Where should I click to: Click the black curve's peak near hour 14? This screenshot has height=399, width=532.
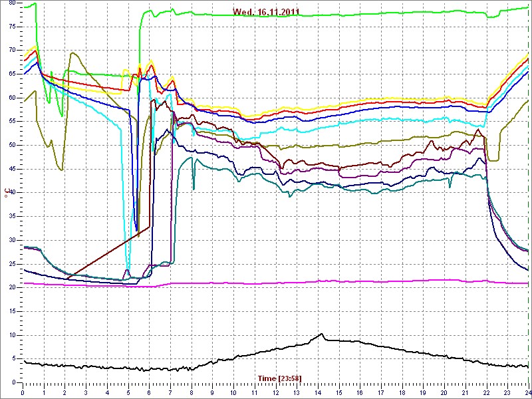coord(321,334)
